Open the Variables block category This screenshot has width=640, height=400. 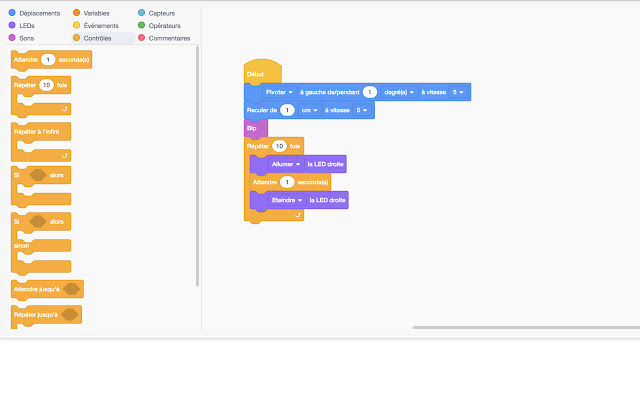click(91, 13)
